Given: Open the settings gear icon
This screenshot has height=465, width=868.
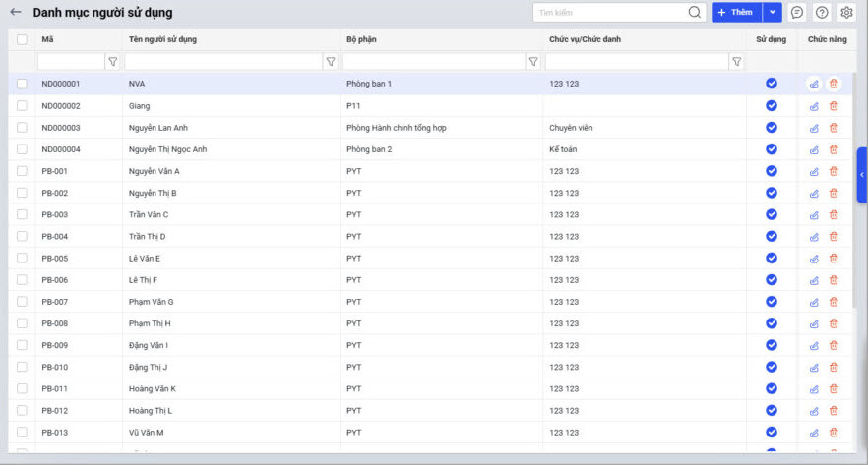Looking at the screenshot, I should pyautogui.click(x=846, y=13).
